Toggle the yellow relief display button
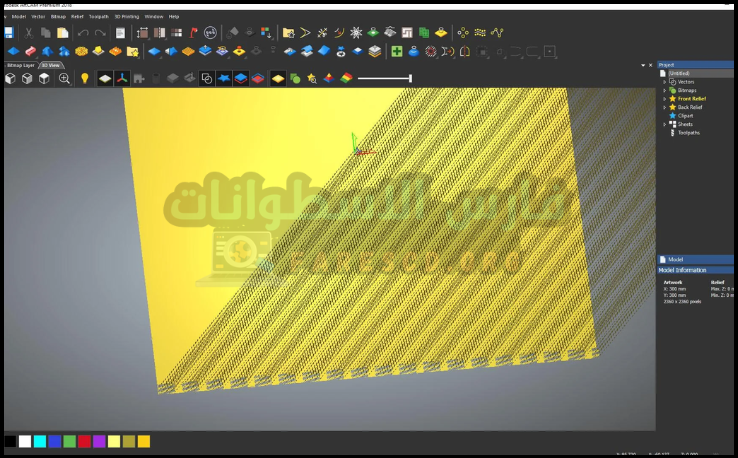The image size is (738, 458). (x=278, y=78)
